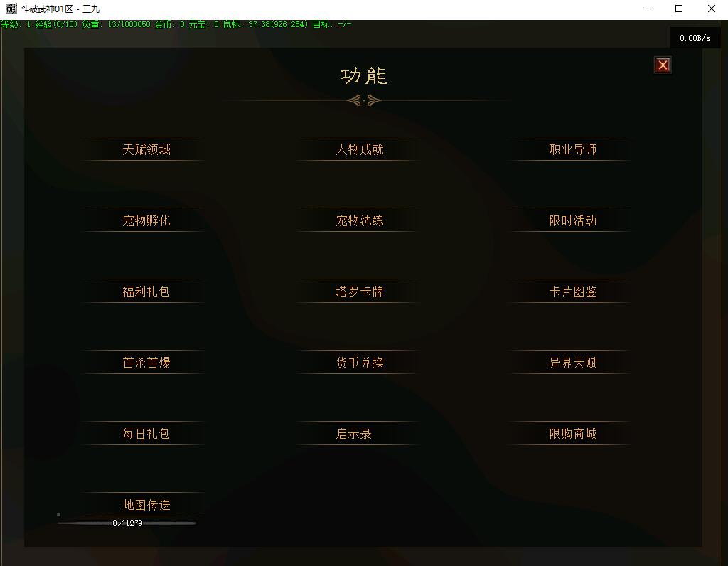728x566 pixels.
Task: Open 职业导师 option
Action: pyautogui.click(x=572, y=149)
